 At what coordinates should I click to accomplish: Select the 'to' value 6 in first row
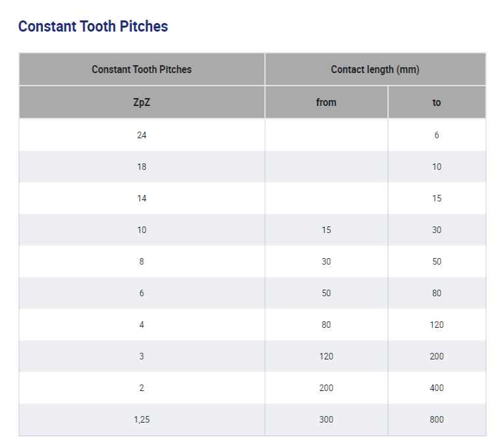437,135
